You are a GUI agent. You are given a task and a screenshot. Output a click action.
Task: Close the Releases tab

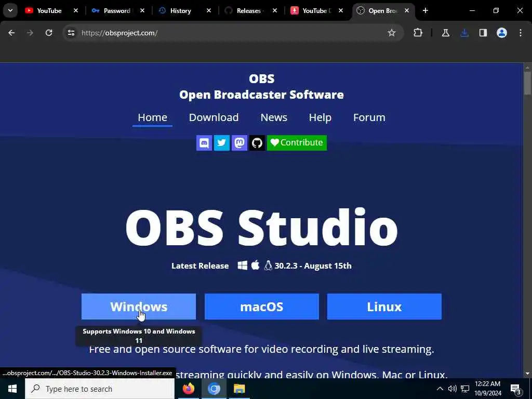tap(275, 11)
